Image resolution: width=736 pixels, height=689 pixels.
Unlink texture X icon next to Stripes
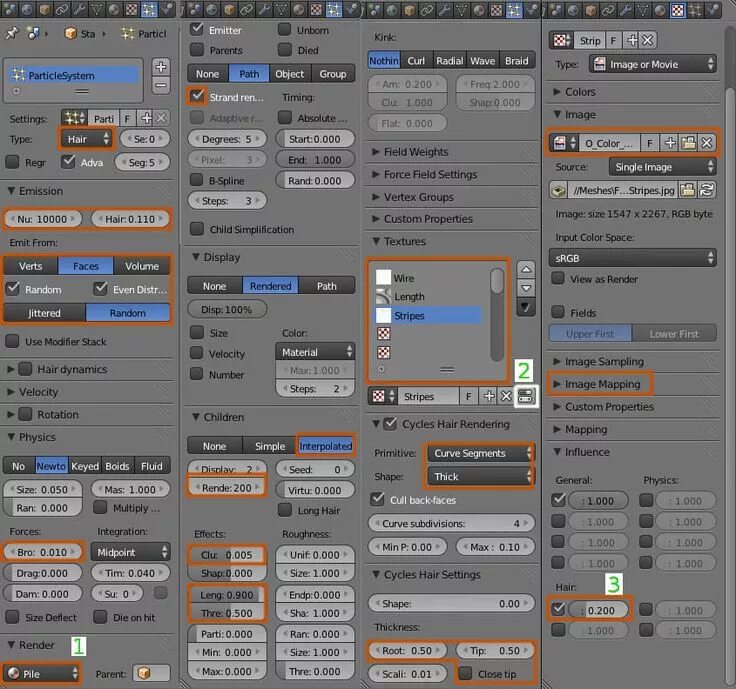506,397
